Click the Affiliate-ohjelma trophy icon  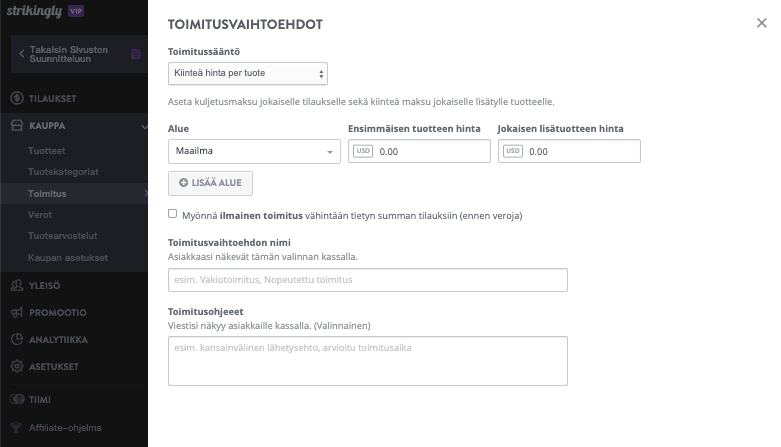click(17, 428)
